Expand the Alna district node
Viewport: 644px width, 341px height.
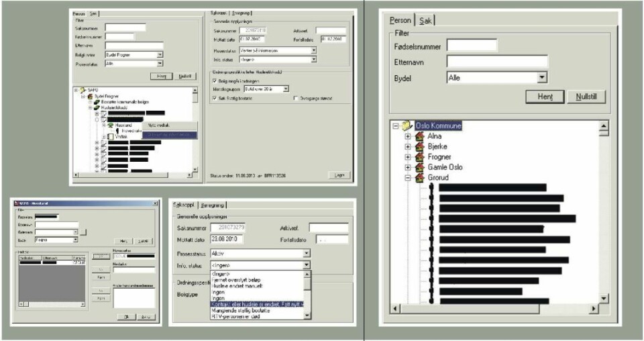click(x=408, y=136)
